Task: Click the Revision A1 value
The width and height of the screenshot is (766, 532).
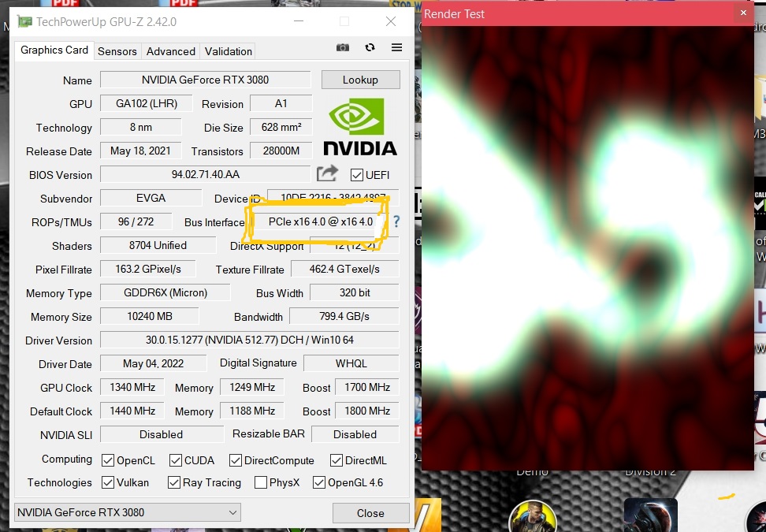Action: point(281,103)
